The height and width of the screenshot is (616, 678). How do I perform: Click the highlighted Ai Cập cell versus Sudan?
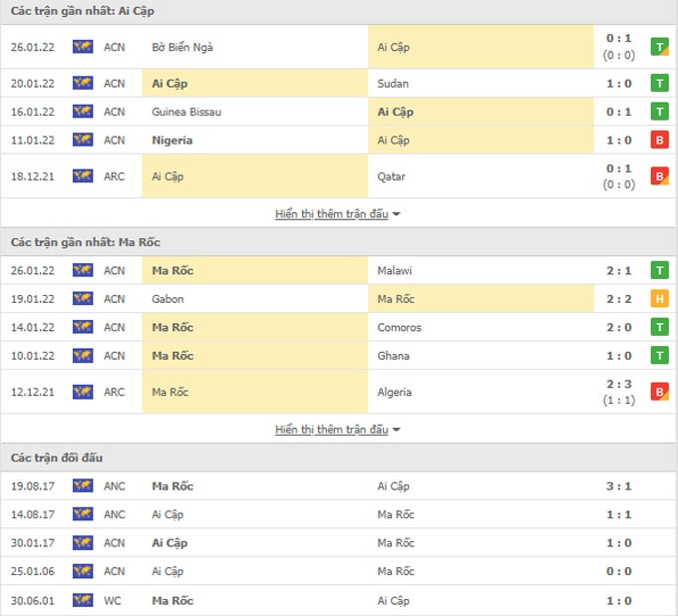254,83
